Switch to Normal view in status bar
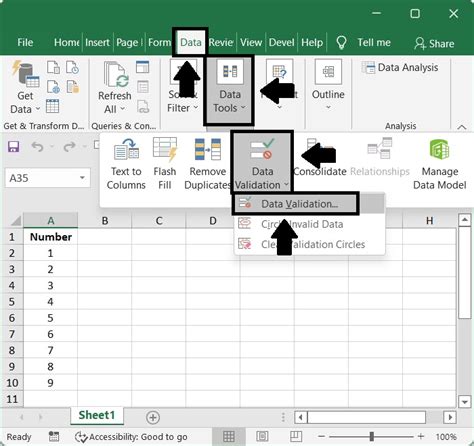The height and width of the screenshot is (446, 474). (x=229, y=436)
